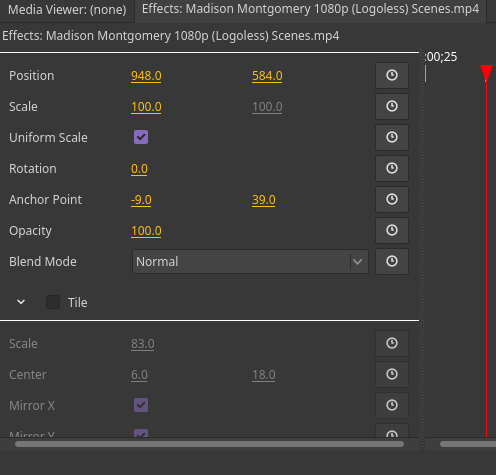This screenshot has height=475, width=496.
Task: Toggle keyframing for Position row
Action: coord(392,75)
